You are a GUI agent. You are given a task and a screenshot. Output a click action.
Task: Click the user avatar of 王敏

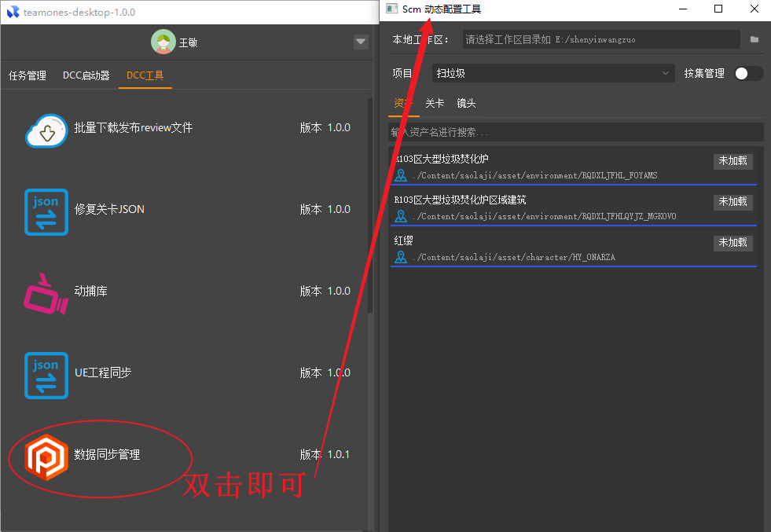click(163, 42)
